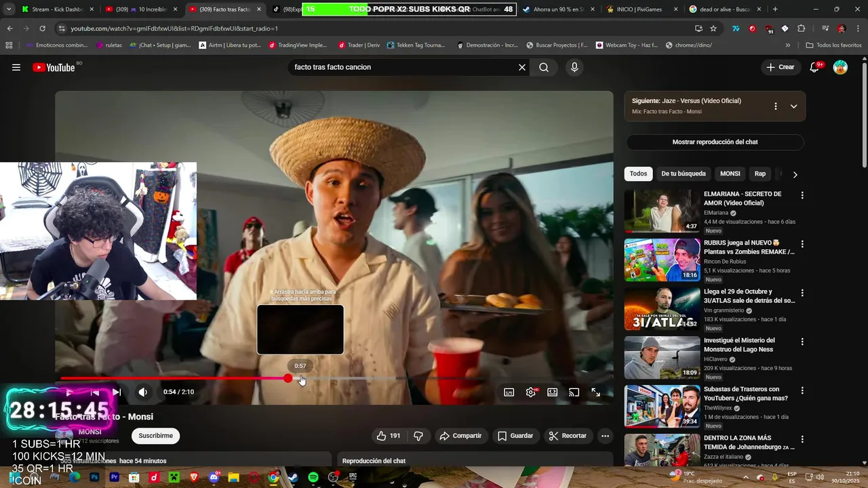Skip to the next video in the player
This screenshot has height=488, width=868.
[117, 392]
